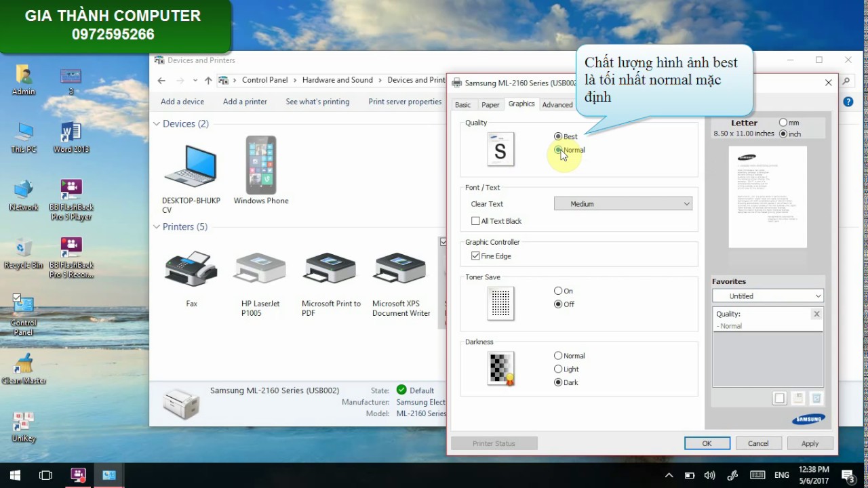Expand hidden system tray icons
The width and height of the screenshot is (868, 488).
pyautogui.click(x=669, y=475)
